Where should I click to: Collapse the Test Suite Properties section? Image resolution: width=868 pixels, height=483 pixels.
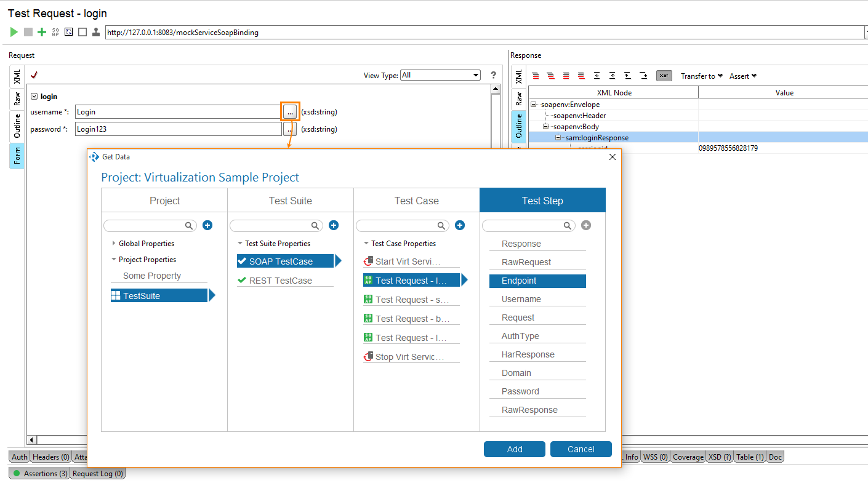[x=240, y=243]
